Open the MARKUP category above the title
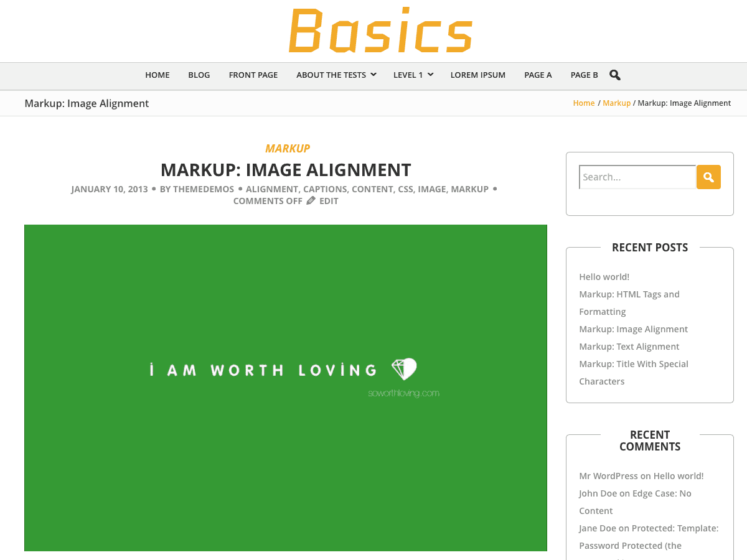Image resolution: width=747 pixels, height=560 pixels. [x=288, y=148]
